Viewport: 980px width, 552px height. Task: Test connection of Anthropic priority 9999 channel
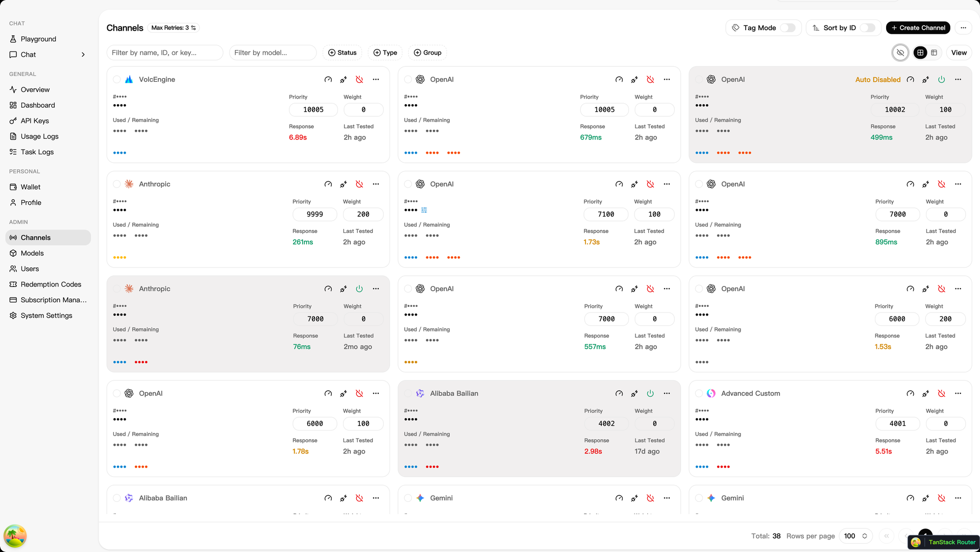pos(344,184)
